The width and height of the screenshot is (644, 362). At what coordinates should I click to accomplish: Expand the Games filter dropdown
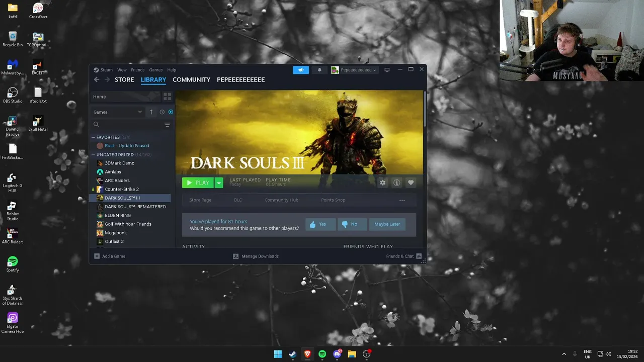(118, 112)
